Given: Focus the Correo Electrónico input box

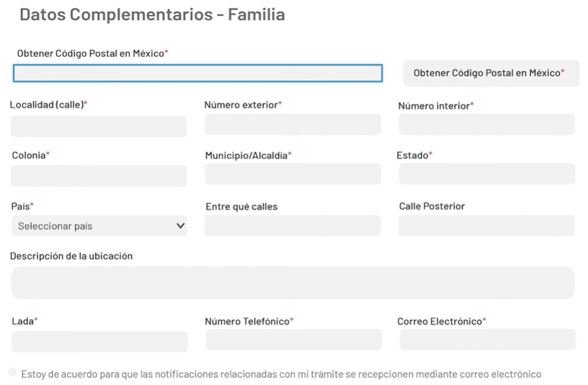Looking at the screenshot, I should click(487, 339).
